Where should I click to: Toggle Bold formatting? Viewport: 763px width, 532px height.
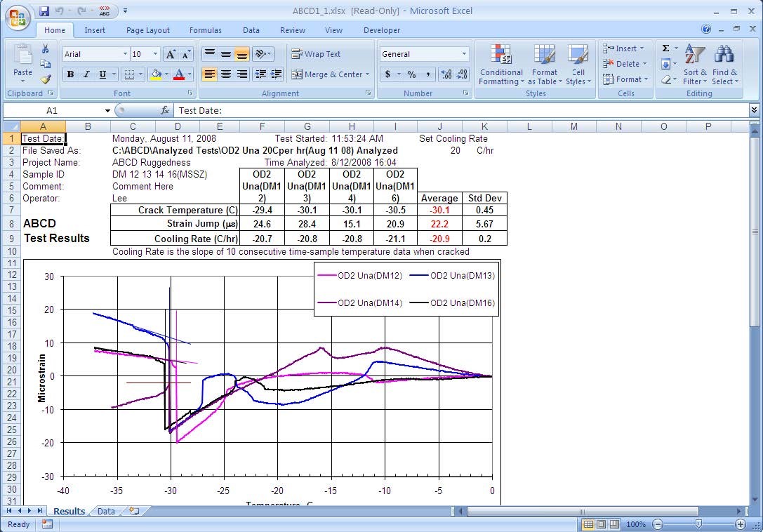click(x=70, y=74)
